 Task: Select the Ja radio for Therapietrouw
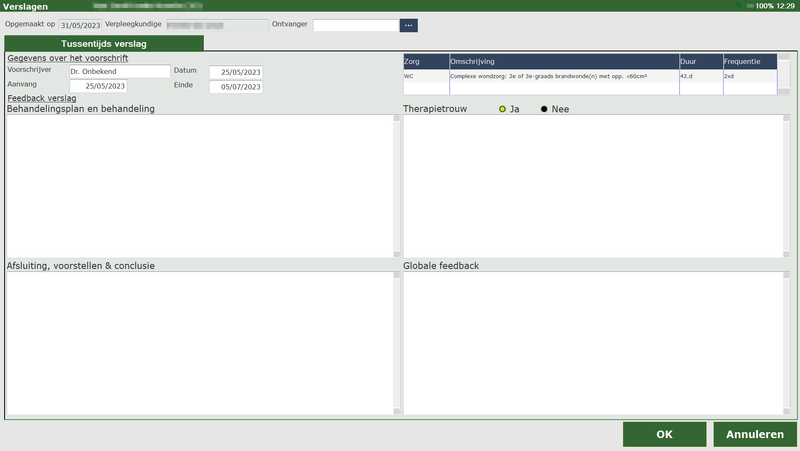(502, 109)
